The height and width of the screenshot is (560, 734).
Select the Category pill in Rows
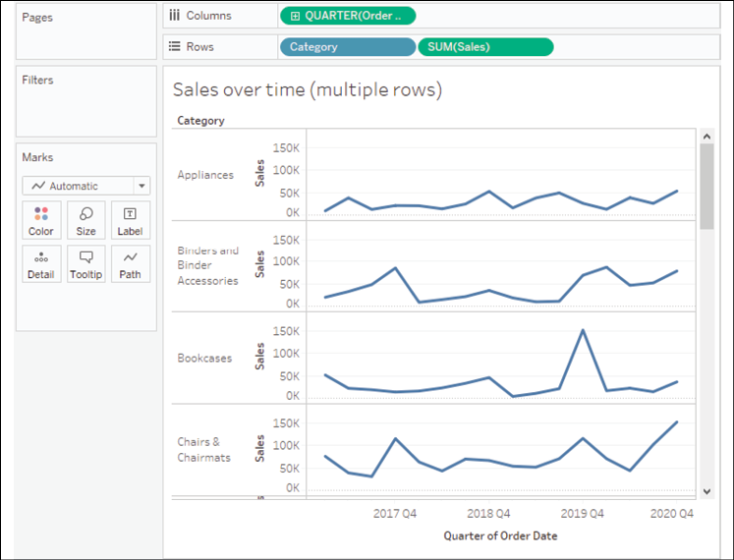[x=347, y=47]
